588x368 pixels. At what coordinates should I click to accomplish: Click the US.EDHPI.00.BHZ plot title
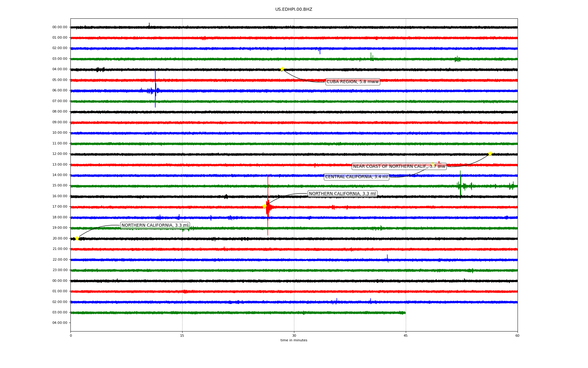pyautogui.click(x=294, y=10)
